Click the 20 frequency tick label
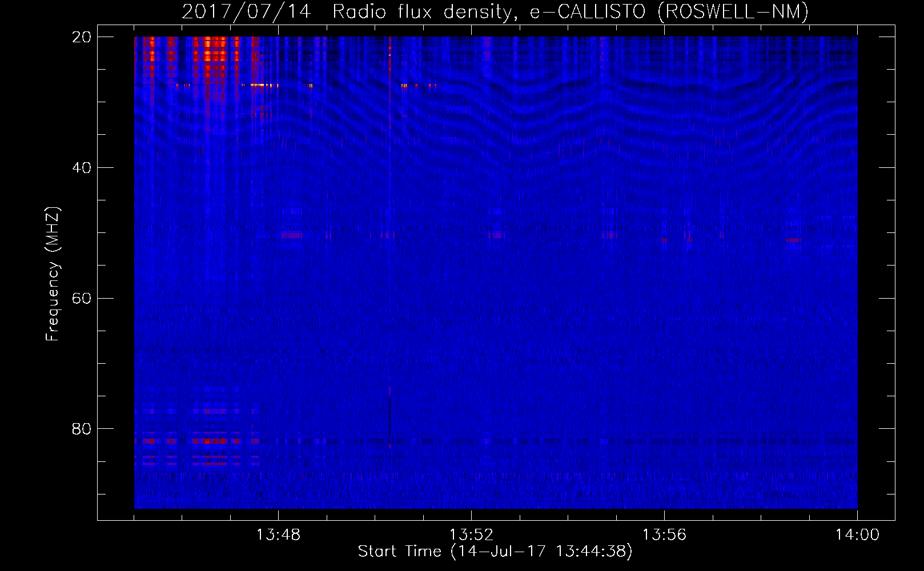924x571 pixels. 82,37
